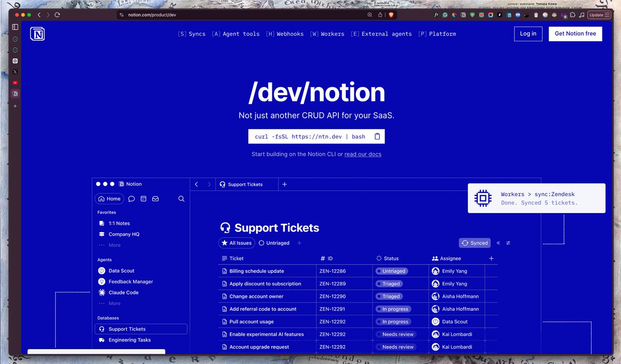The image size is (621, 364).
Task: Open the Notion web clipper extension icon
Action: pyautogui.click(x=463, y=15)
